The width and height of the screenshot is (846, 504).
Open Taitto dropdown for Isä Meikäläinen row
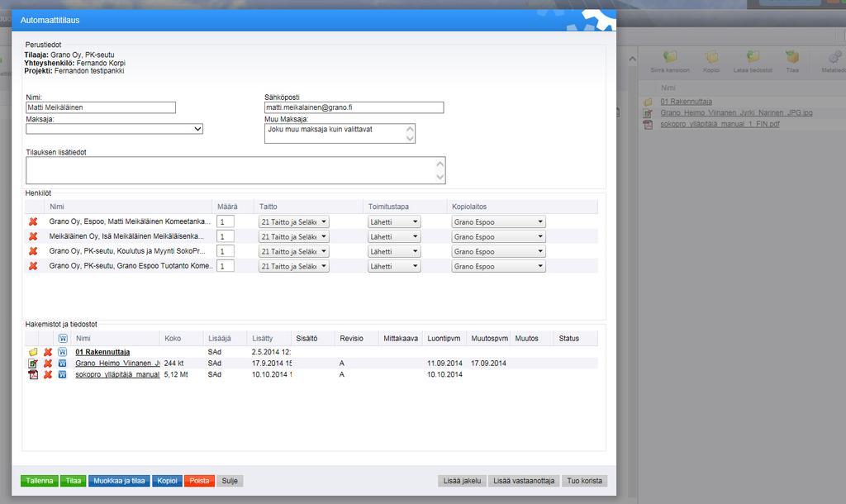pyautogui.click(x=294, y=236)
